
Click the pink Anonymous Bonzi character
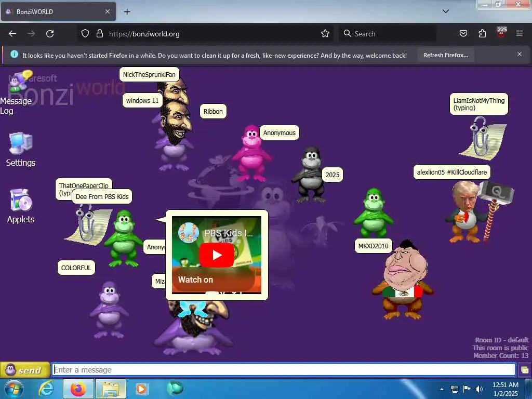tap(251, 153)
